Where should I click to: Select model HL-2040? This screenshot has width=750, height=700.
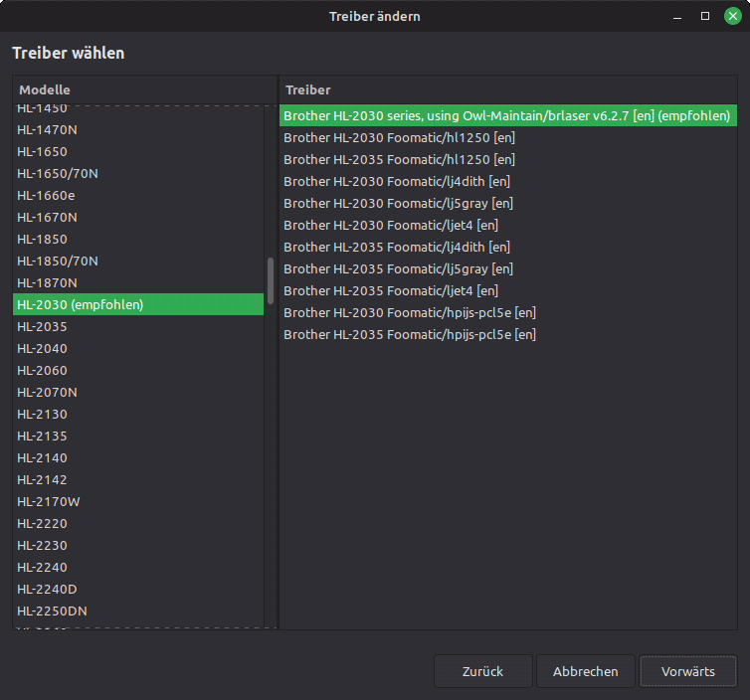(138, 349)
